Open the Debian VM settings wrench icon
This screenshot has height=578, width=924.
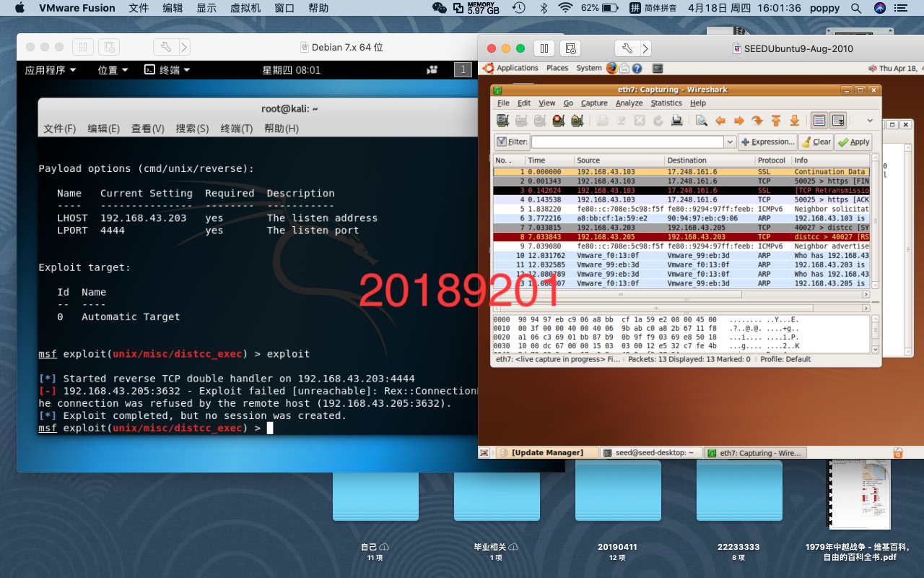pyautogui.click(x=165, y=47)
